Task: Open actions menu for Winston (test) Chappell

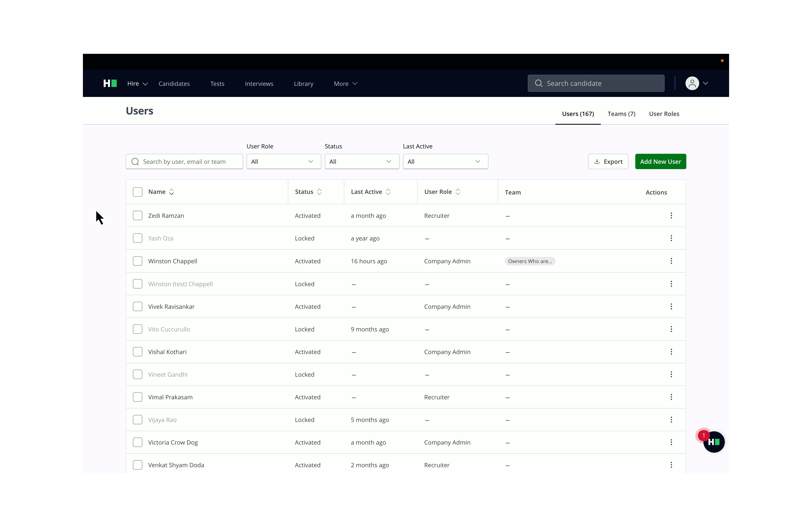Action: click(671, 284)
